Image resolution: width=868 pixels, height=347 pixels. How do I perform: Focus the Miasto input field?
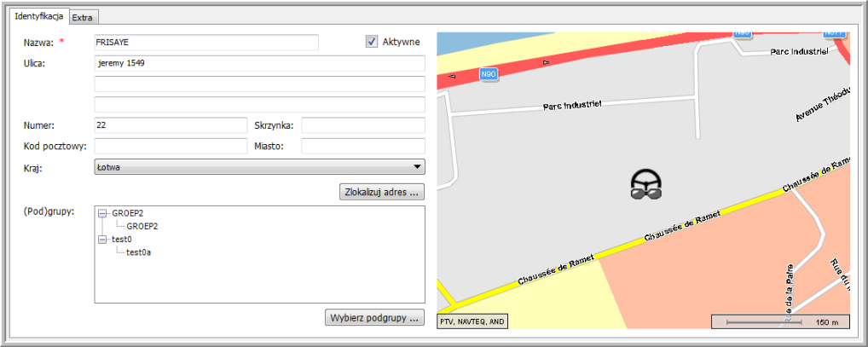(362, 146)
